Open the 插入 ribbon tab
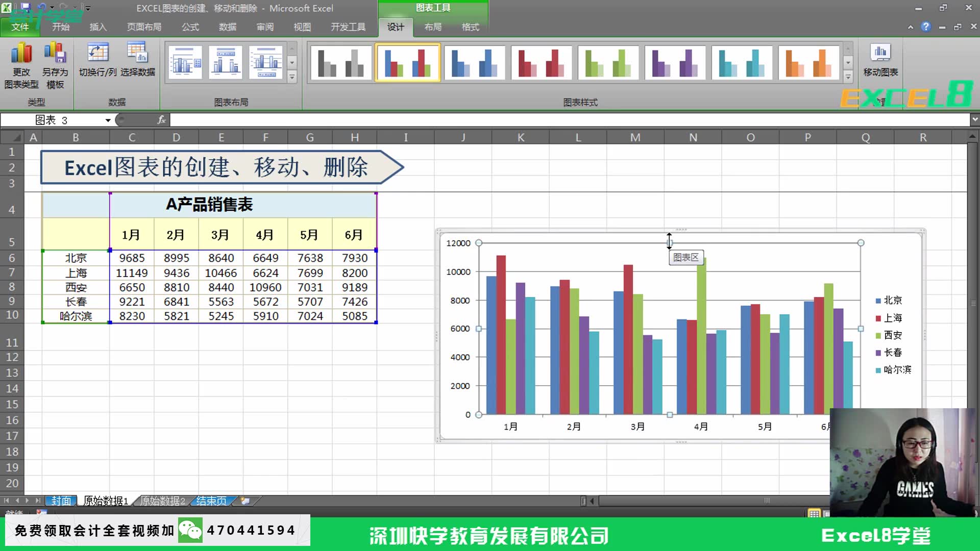Image resolution: width=980 pixels, height=551 pixels. (x=97, y=27)
